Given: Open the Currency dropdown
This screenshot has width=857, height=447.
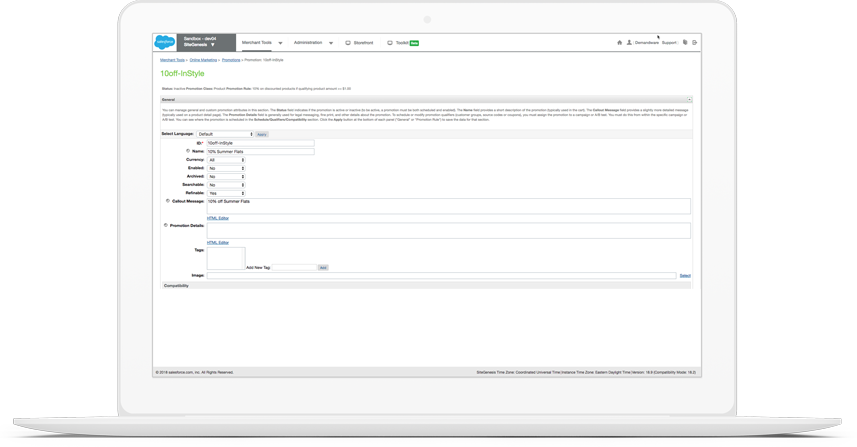Looking at the screenshot, I should click(226, 160).
